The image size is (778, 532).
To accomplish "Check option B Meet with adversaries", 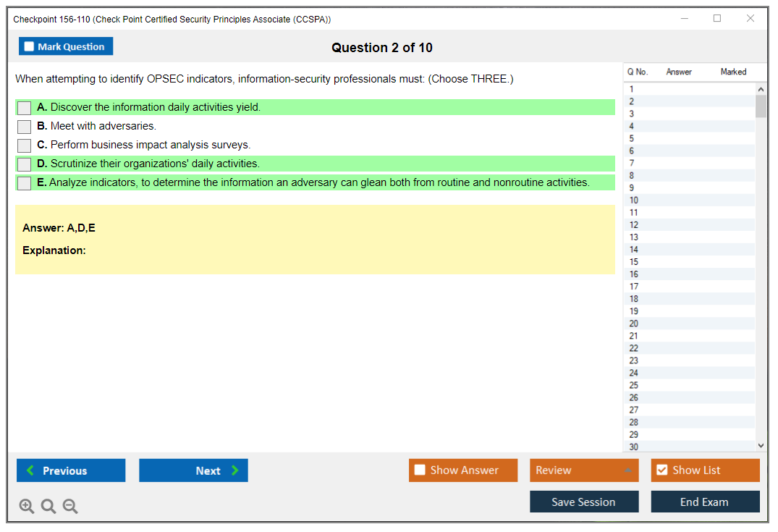I will click(x=25, y=127).
